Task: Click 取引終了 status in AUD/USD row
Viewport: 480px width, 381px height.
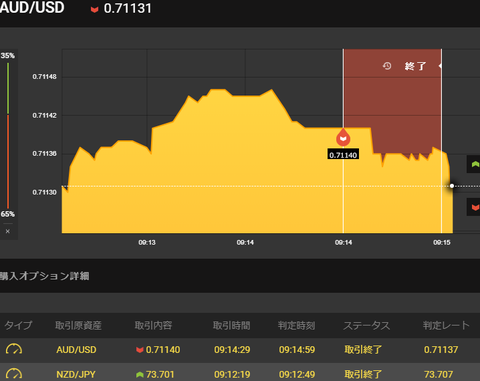Action: [x=363, y=350]
